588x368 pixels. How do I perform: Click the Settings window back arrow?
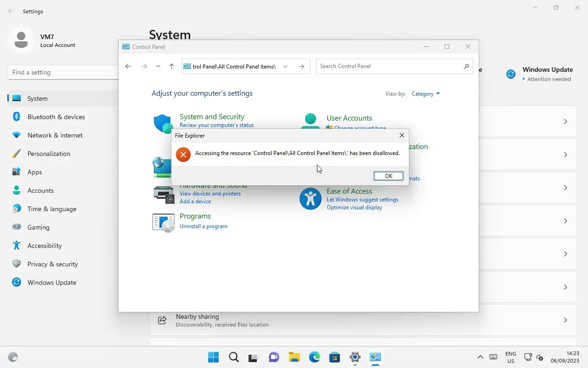11,11
